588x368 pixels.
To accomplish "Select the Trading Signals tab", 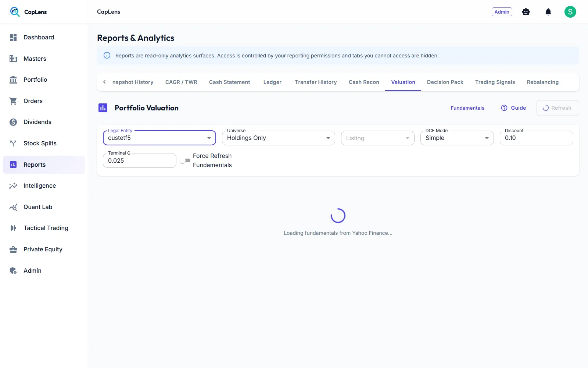I will pos(495,82).
